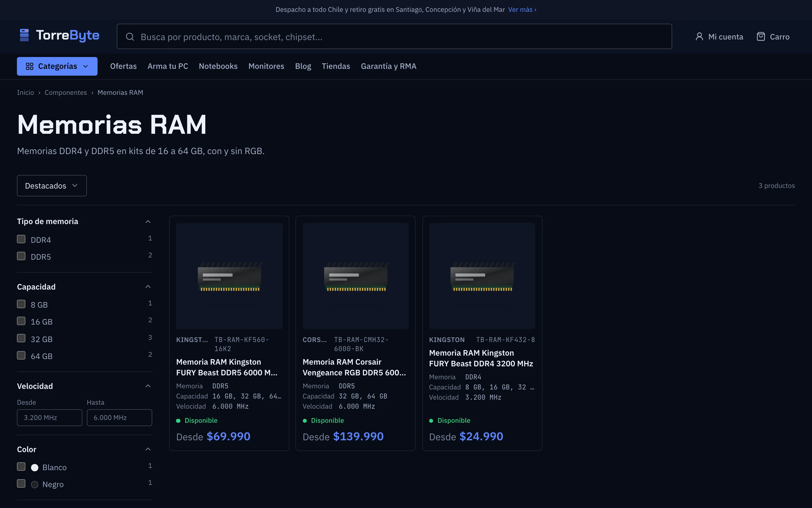Click the Hasta speed input field

click(120, 418)
